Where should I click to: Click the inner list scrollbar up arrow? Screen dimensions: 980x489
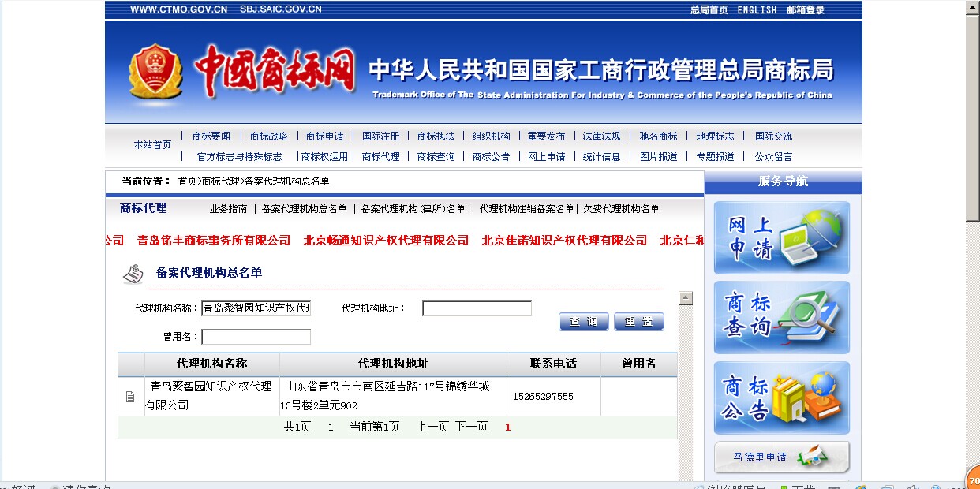coord(686,298)
